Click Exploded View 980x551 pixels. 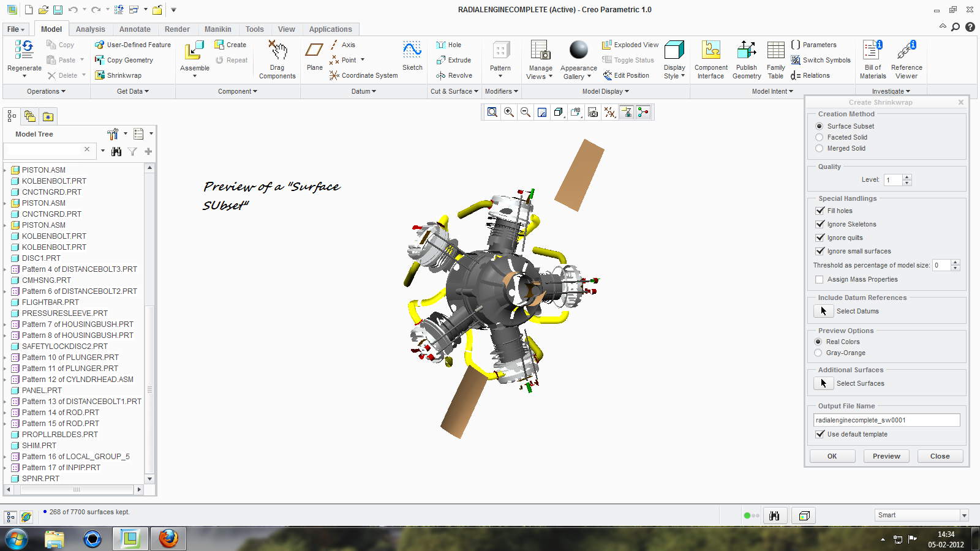tap(630, 45)
